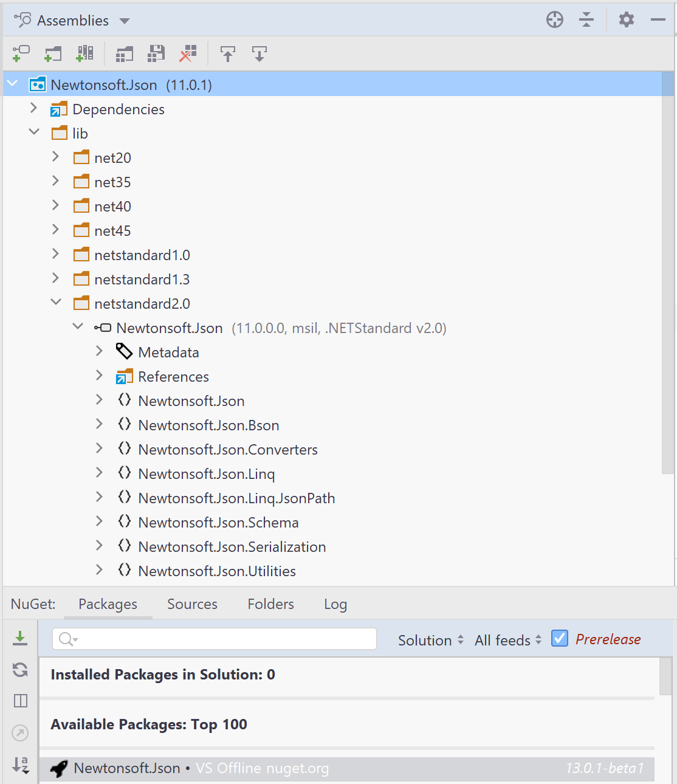Screen dimensions: 677x784
Task: Restore packages via the download icon
Action: tap(20, 639)
